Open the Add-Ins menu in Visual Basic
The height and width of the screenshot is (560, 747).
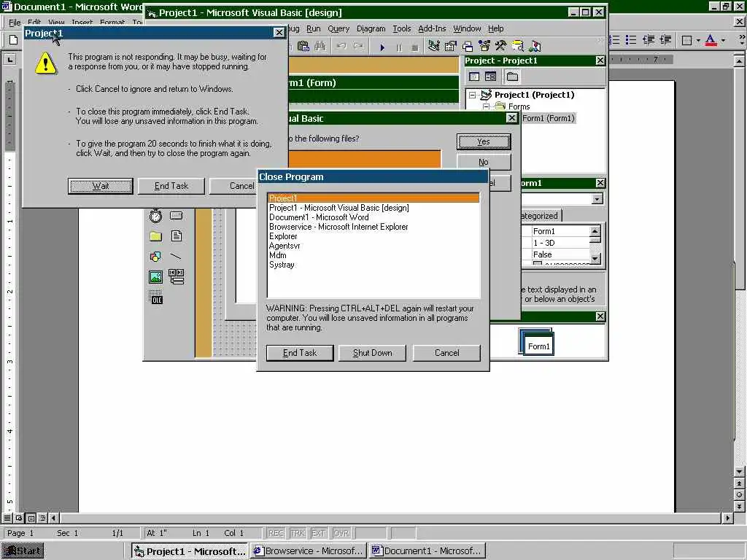click(x=432, y=28)
